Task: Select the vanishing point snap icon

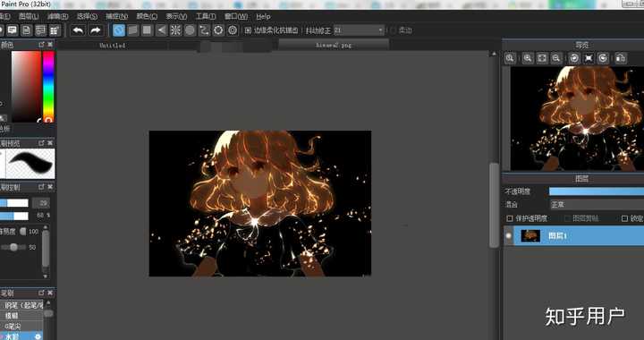Action: pos(161,30)
